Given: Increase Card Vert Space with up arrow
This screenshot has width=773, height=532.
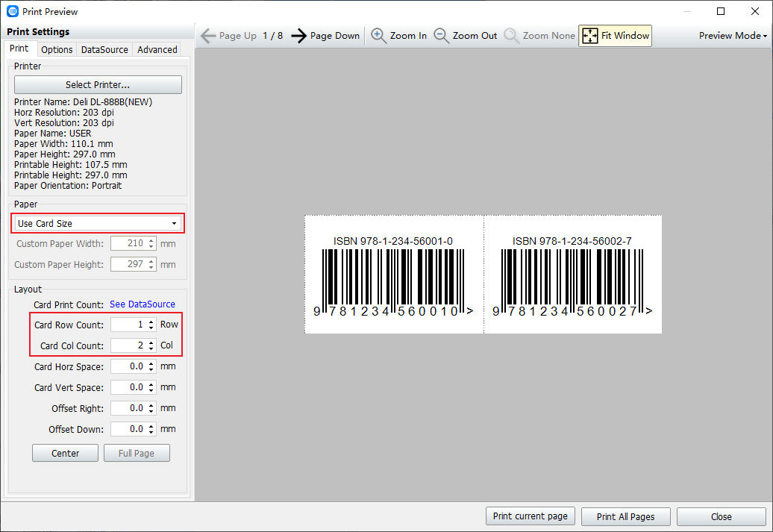Looking at the screenshot, I should [x=151, y=384].
